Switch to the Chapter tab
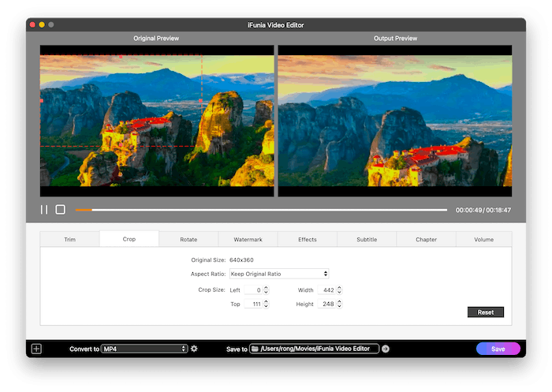This screenshot has width=552, height=392. (426, 239)
